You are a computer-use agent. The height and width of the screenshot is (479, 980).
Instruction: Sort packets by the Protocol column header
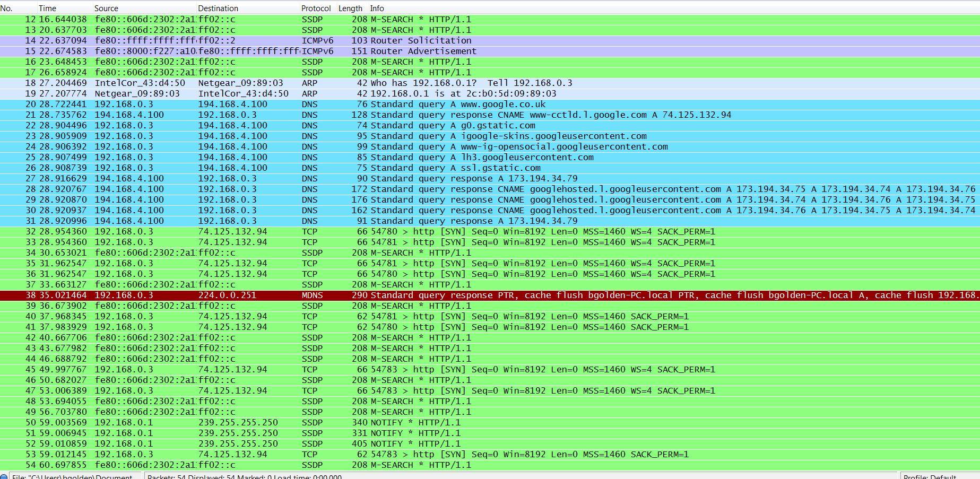tap(316, 8)
